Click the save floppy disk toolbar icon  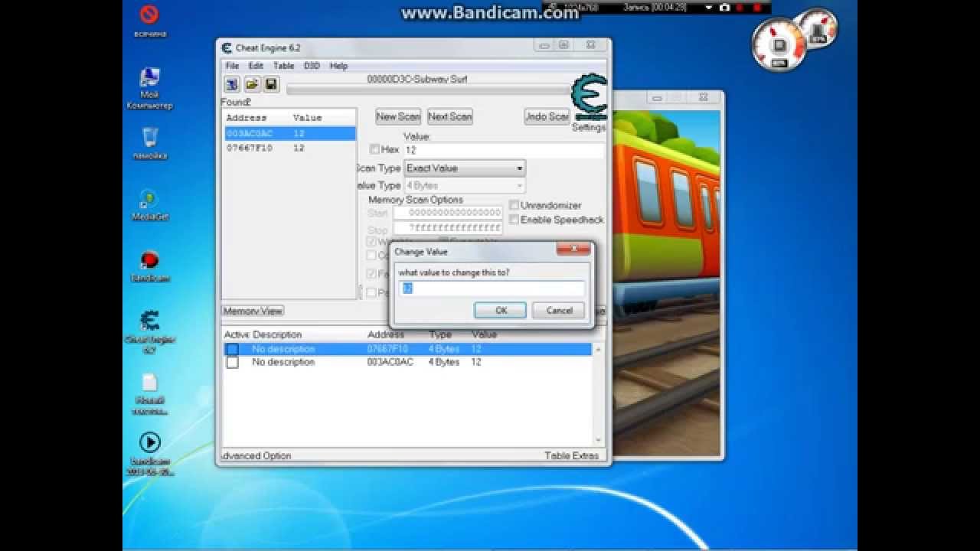pyautogui.click(x=270, y=84)
